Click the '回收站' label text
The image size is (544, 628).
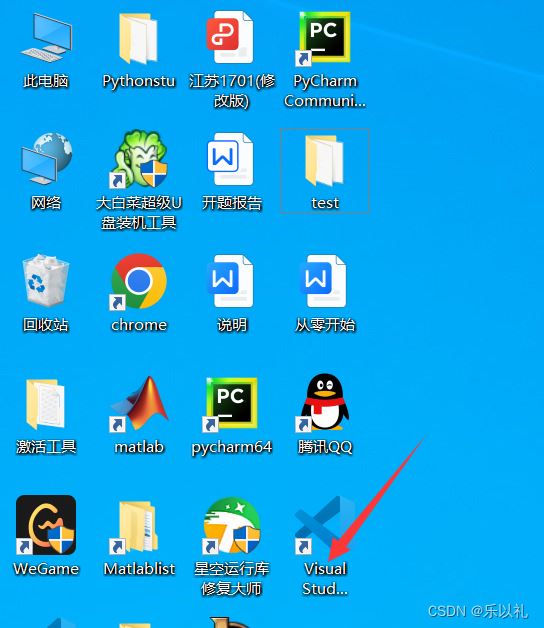pyautogui.click(x=46, y=325)
